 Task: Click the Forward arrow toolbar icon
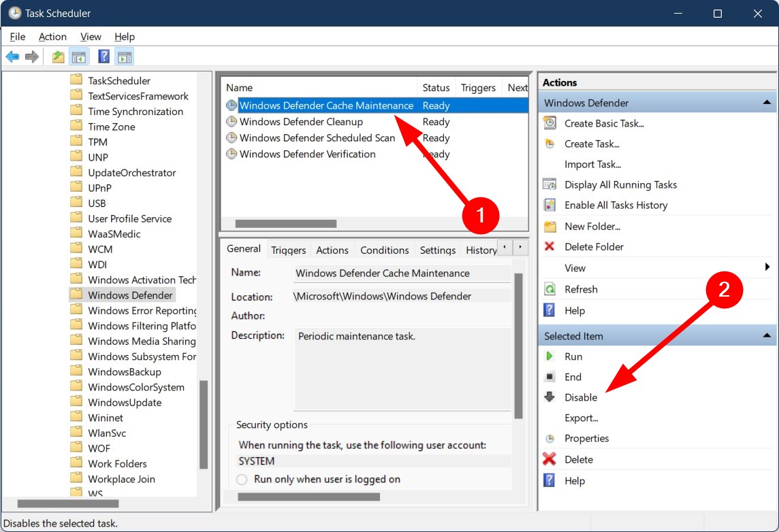point(32,56)
